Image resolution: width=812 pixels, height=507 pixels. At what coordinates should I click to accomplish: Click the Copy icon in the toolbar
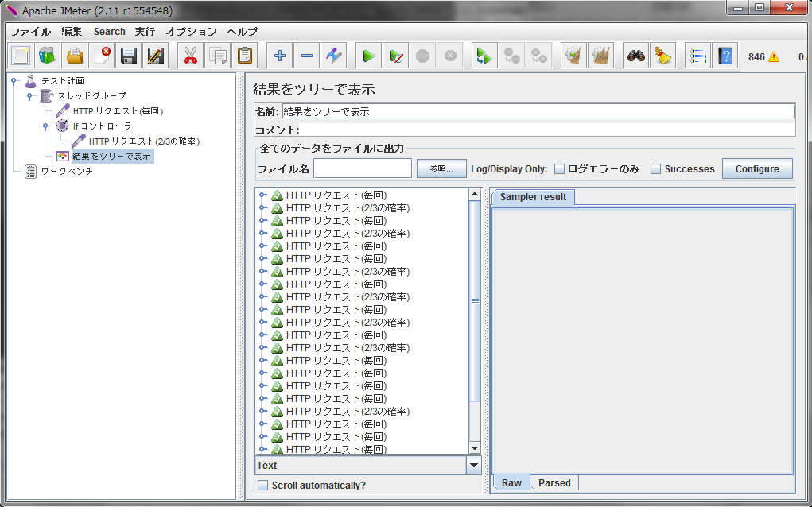217,56
